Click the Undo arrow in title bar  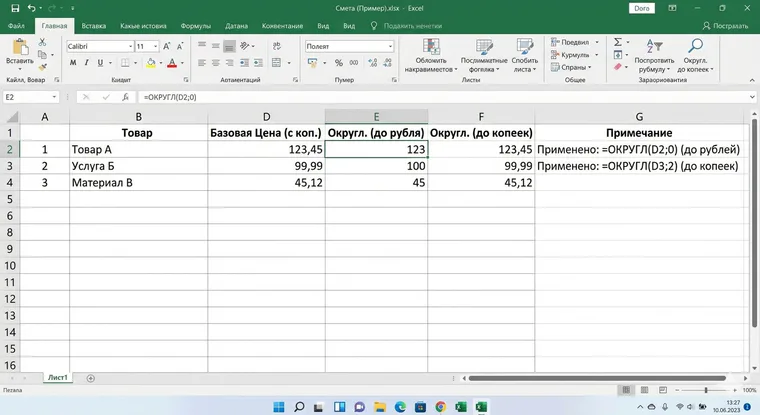coord(32,8)
